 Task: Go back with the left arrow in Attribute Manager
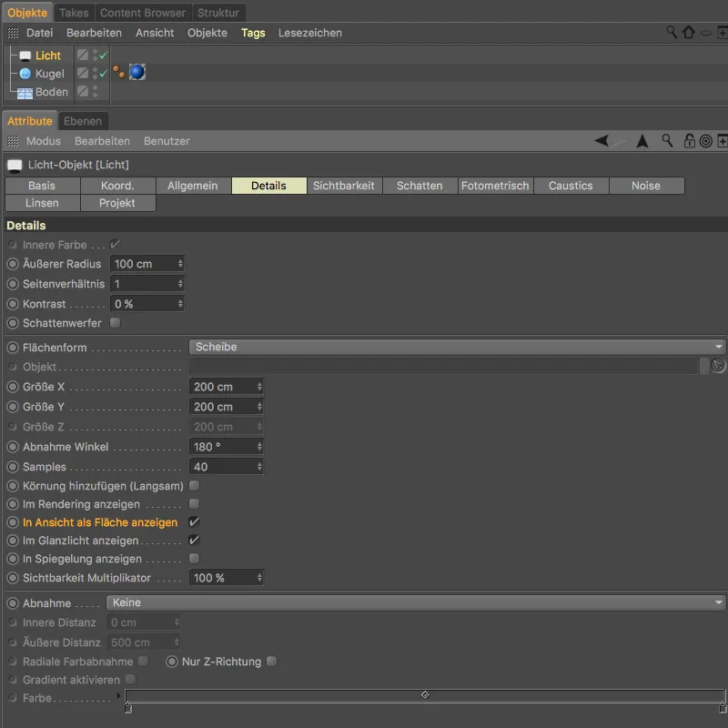602,140
